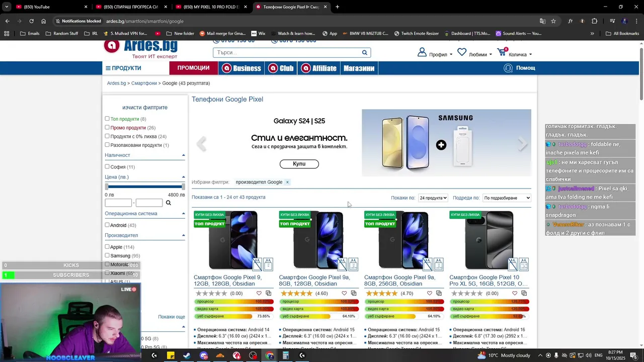Expand the Любими dropdown arrow

pos(491,55)
